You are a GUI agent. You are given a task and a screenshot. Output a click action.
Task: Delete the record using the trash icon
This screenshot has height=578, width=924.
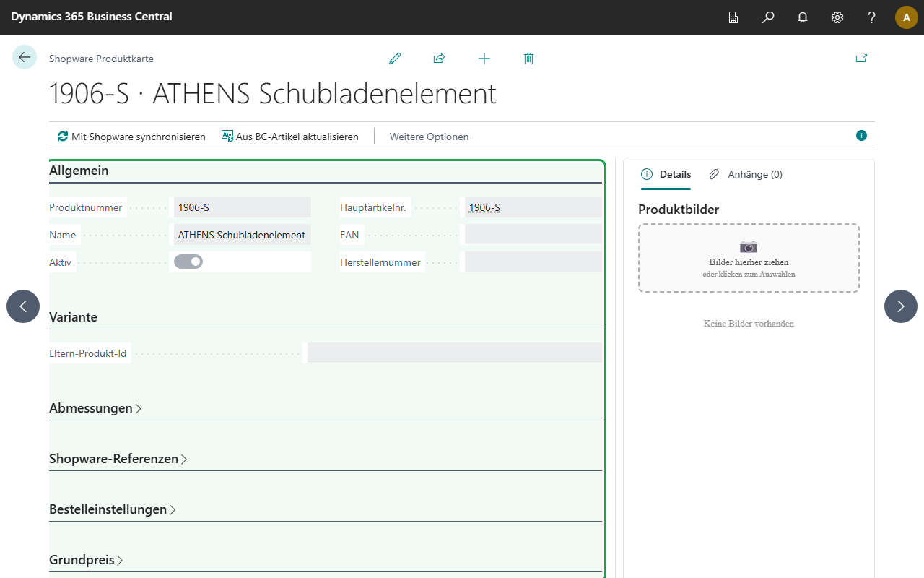click(528, 59)
